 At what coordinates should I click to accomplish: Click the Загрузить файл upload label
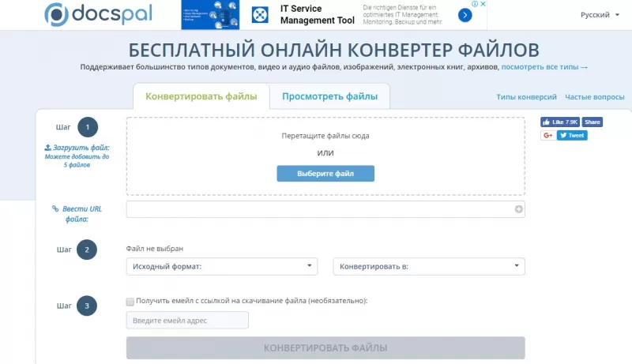pyautogui.click(x=77, y=148)
